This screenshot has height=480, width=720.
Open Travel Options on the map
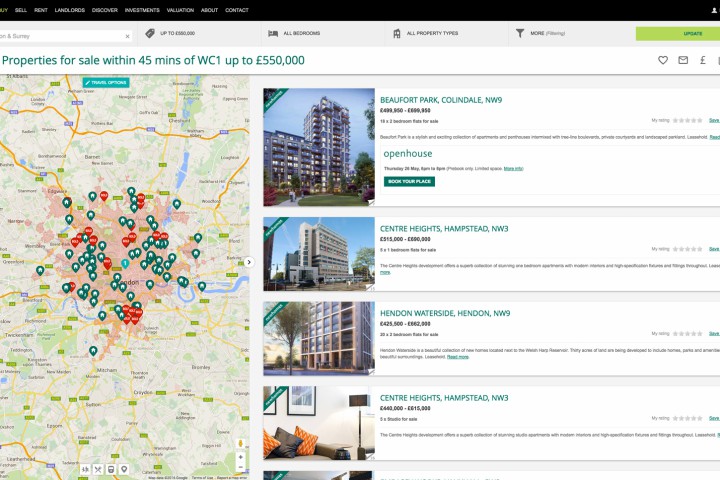[x=106, y=83]
